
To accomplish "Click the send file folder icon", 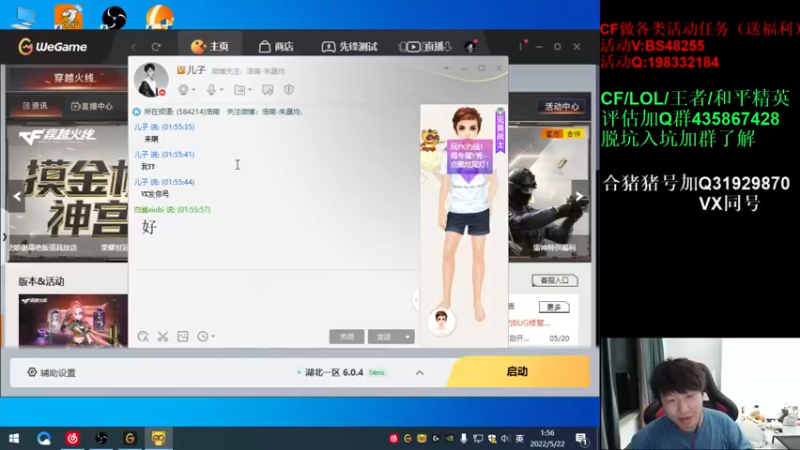I will pos(239,90).
